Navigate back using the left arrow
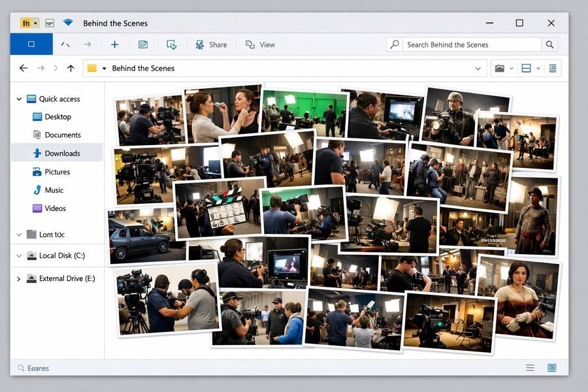Image resolution: width=588 pixels, height=392 pixels. pos(24,68)
